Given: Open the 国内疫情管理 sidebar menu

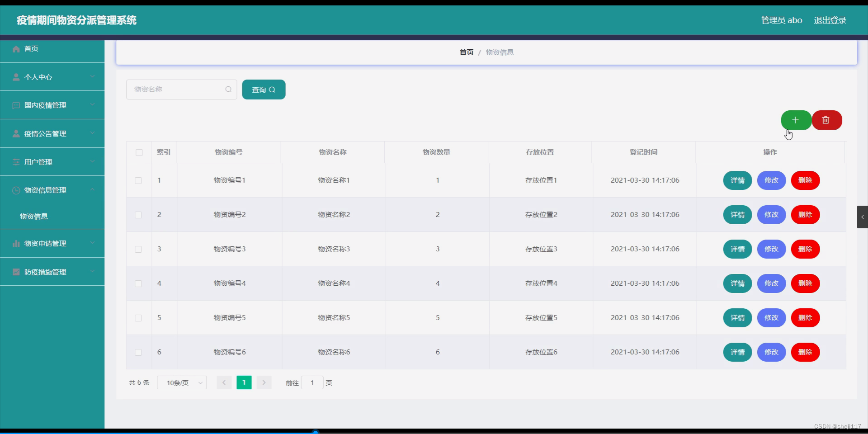Looking at the screenshot, I should (x=52, y=105).
